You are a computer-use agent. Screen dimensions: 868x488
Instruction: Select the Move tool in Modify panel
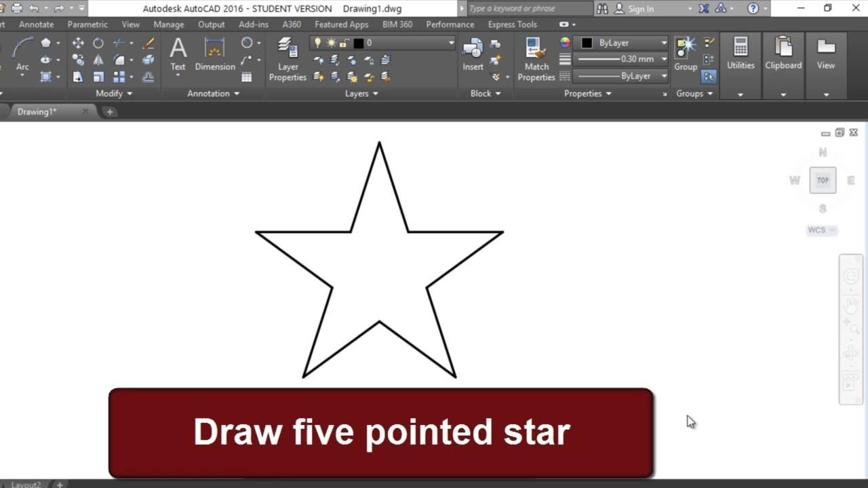click(78, 43)
